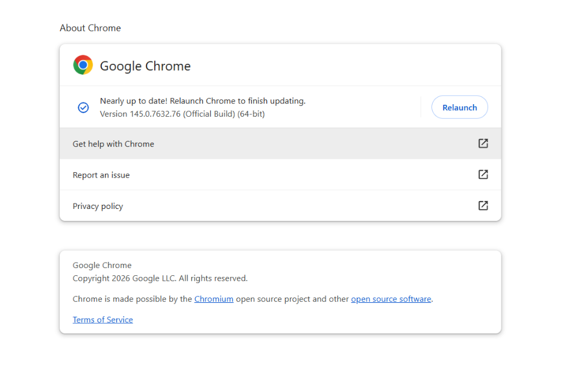Screen dimensions: 564x392
Task: Click the Nearly up to date message
Action: click(x=202, y=101)
